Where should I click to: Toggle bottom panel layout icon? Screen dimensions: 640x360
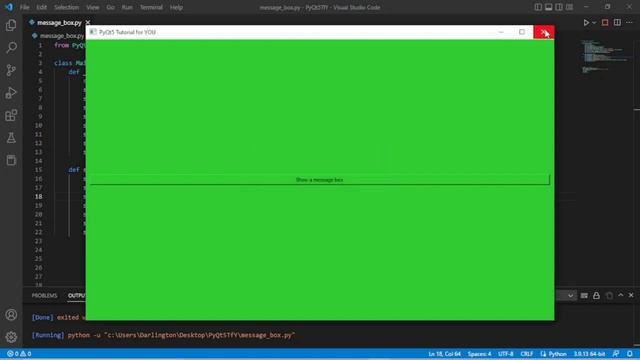(x=549, y=7)
